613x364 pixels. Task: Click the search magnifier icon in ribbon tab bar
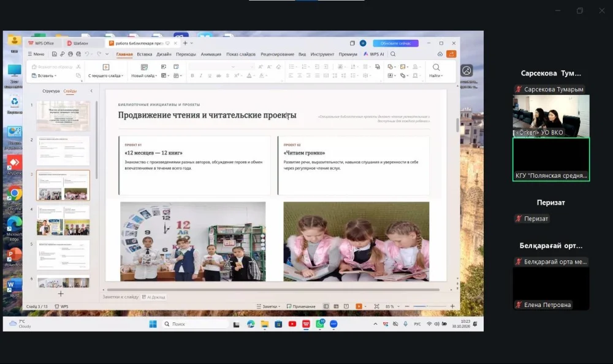pos(393,54)
